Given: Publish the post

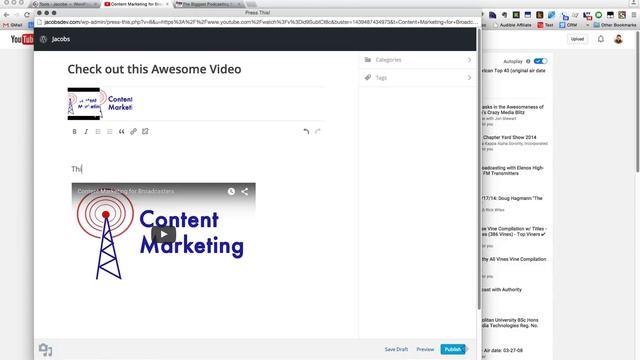Looking at the screenshot, I should (452, 349).
